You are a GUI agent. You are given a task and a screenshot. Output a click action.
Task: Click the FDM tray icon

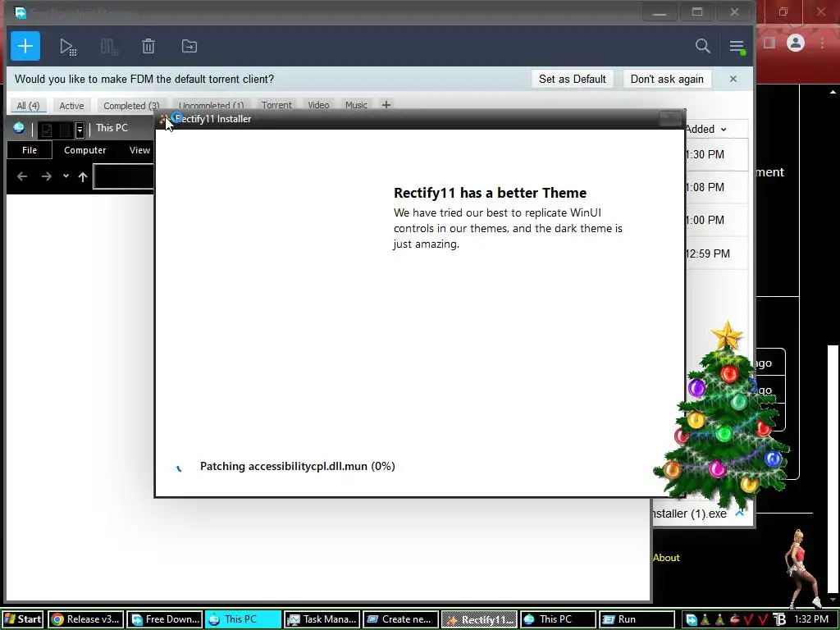[x=691, y=620]
